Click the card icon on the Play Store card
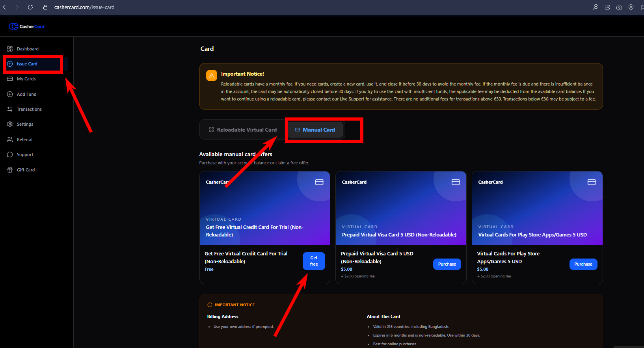The width and height of the screenshot is (644, 348). 592,182
